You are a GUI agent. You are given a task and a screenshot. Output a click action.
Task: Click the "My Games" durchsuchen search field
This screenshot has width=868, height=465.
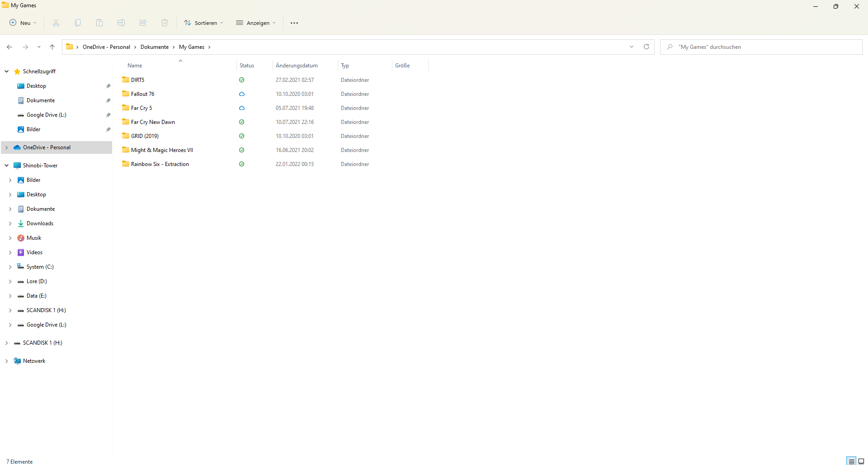pos(761,47)
